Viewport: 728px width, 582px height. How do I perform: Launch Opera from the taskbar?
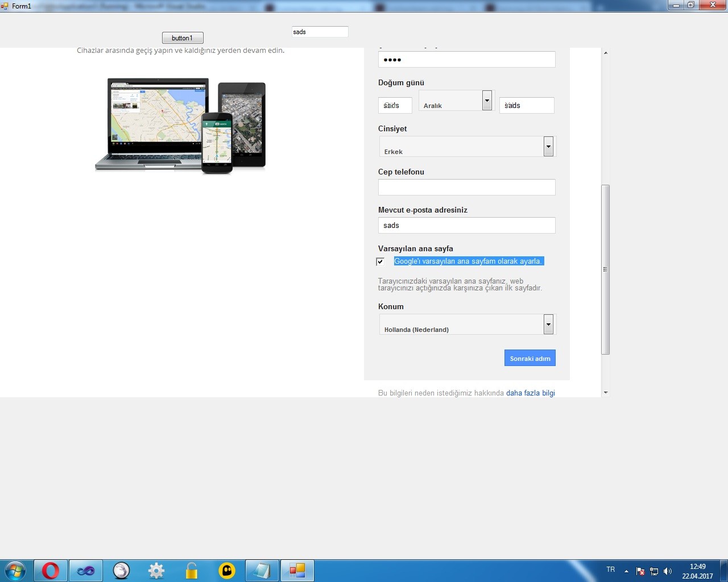[x=51, y=571]
